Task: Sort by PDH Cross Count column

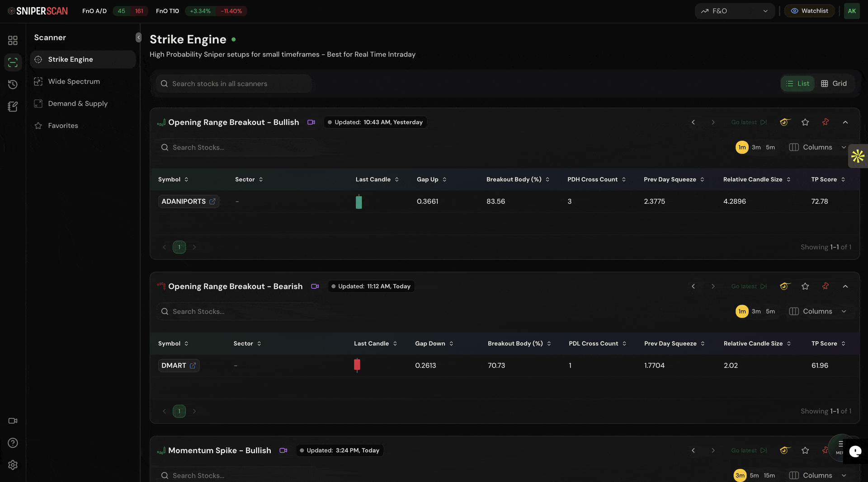Action: (597, 180)
